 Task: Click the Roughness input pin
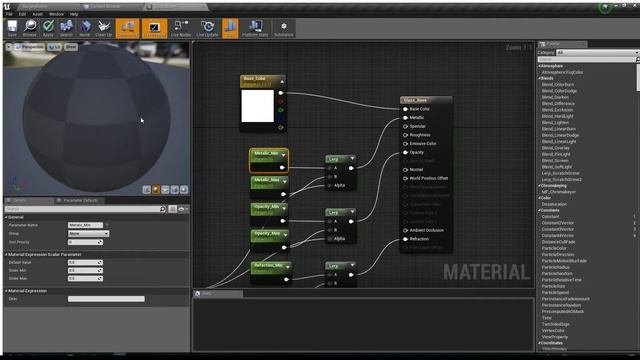tap(405, 135)
